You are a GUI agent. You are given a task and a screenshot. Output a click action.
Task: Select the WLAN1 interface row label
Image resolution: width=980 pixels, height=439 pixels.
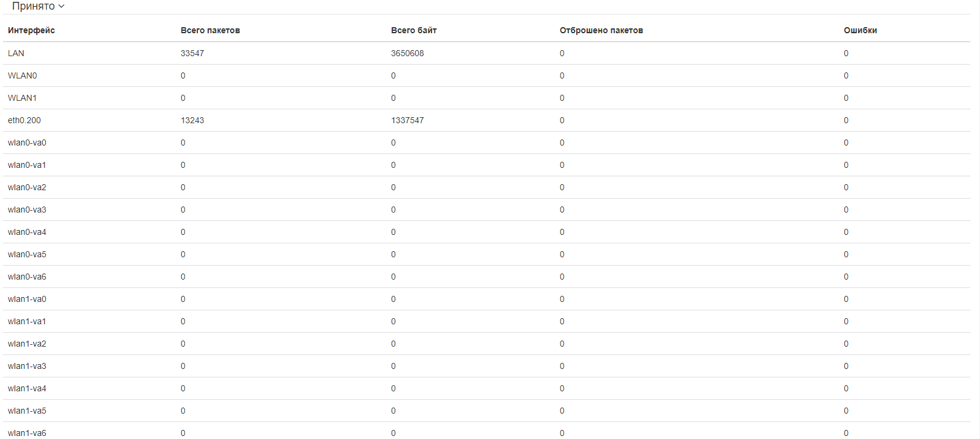(x=22, y=98)
